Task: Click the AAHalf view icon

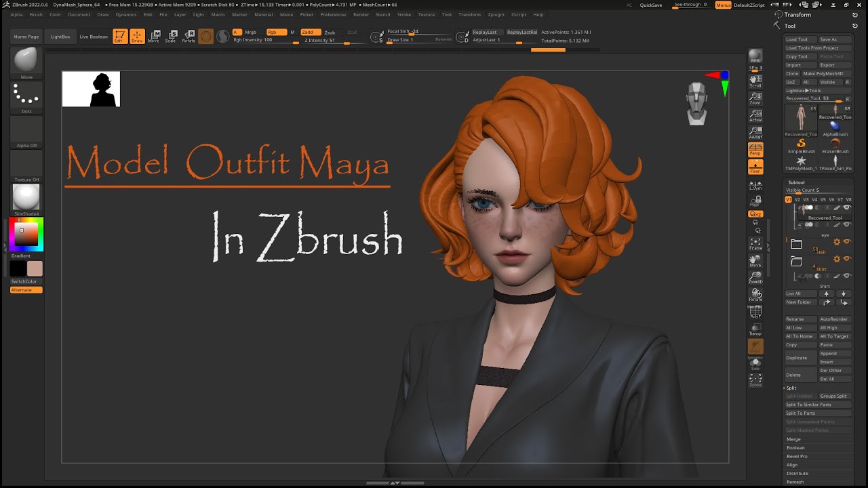Action: point(755,132)
